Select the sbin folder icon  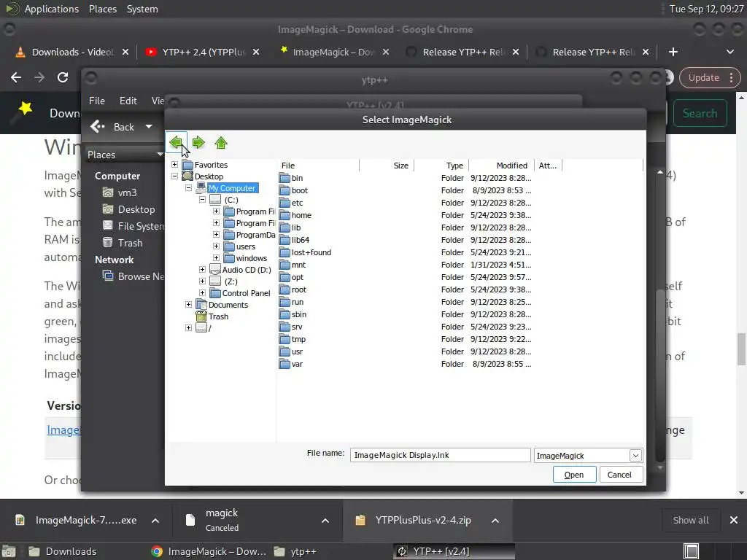pyautogui.click(x=285, y=314)
